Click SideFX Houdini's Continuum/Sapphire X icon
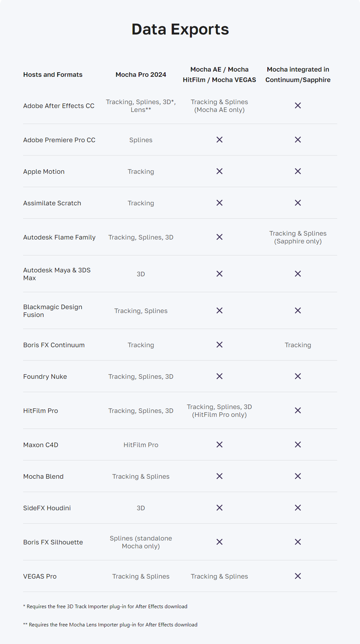The width and height of the screenshot is (360, 644). (x=298, y=508)
